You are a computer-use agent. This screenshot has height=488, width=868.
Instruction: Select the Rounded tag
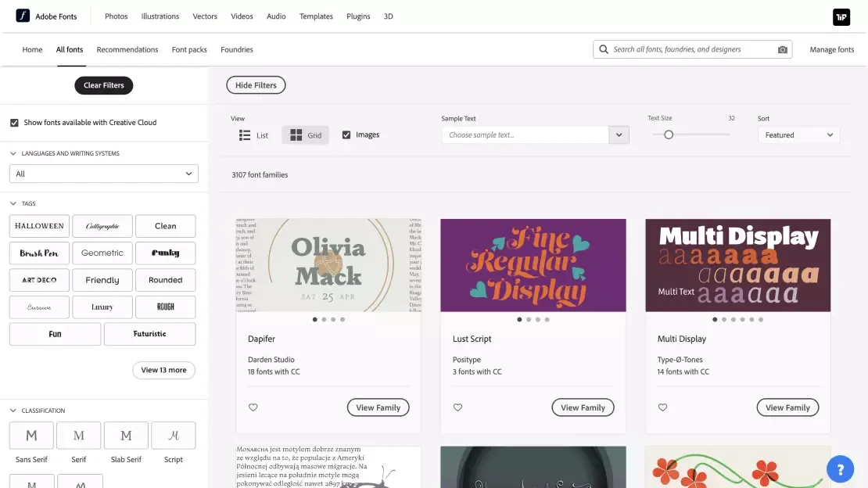click(x=166, y=280)
